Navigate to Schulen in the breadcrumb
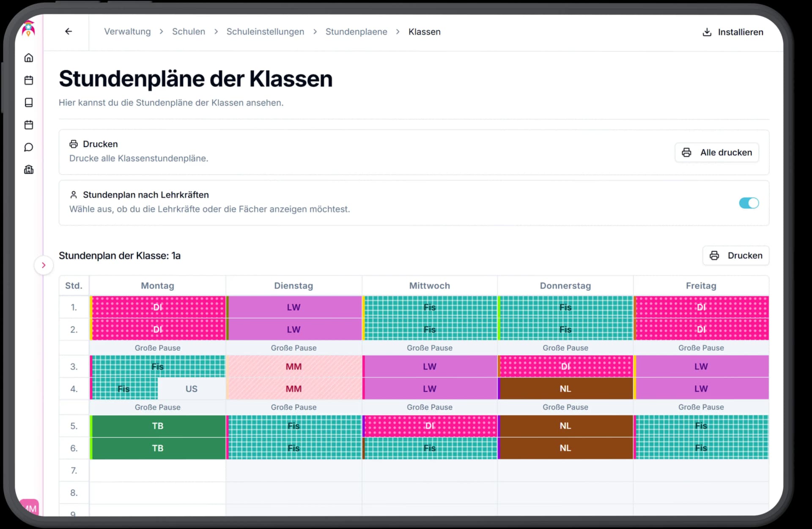Image resolution: width=812 pixels, height=529 pixels. [x=188, y=32]
